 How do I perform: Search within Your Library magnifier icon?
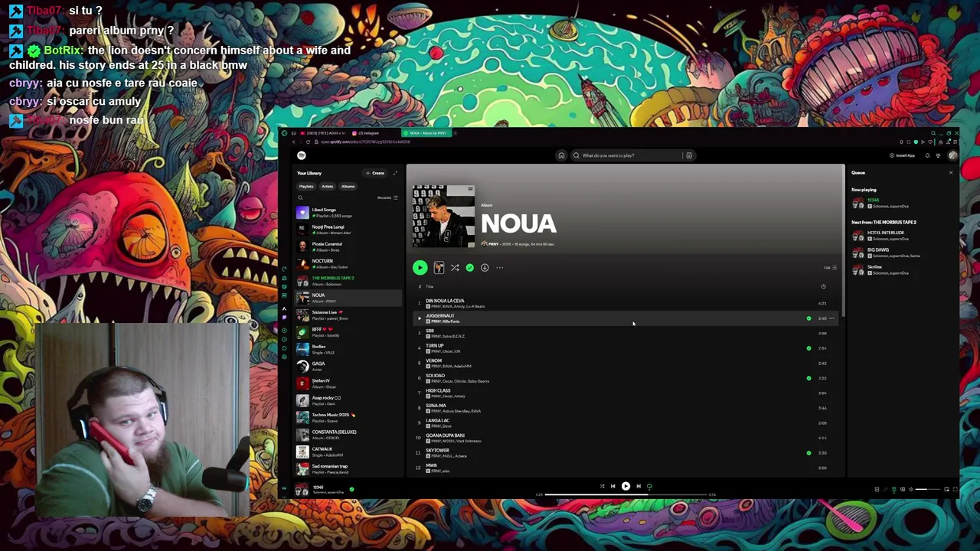(x=300, y=197)
